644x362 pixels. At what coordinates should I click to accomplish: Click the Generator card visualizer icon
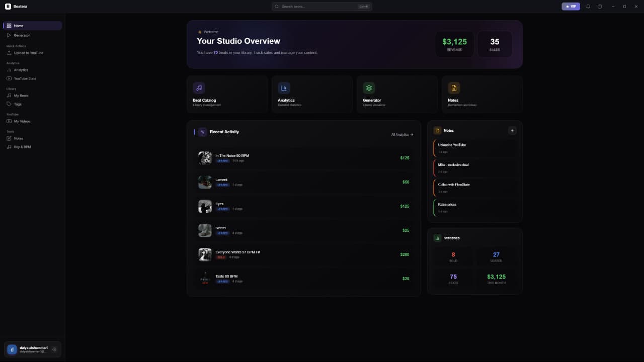coord(369,88)
